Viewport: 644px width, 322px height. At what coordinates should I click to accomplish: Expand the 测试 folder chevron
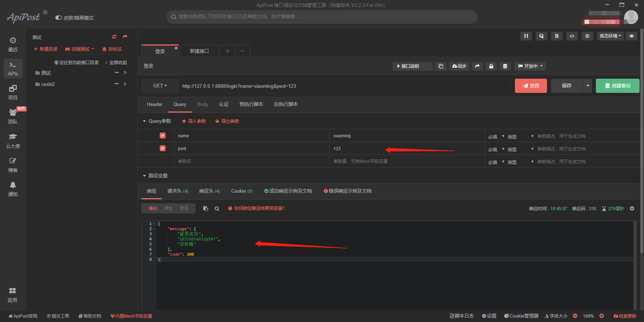tap(125, 72)
